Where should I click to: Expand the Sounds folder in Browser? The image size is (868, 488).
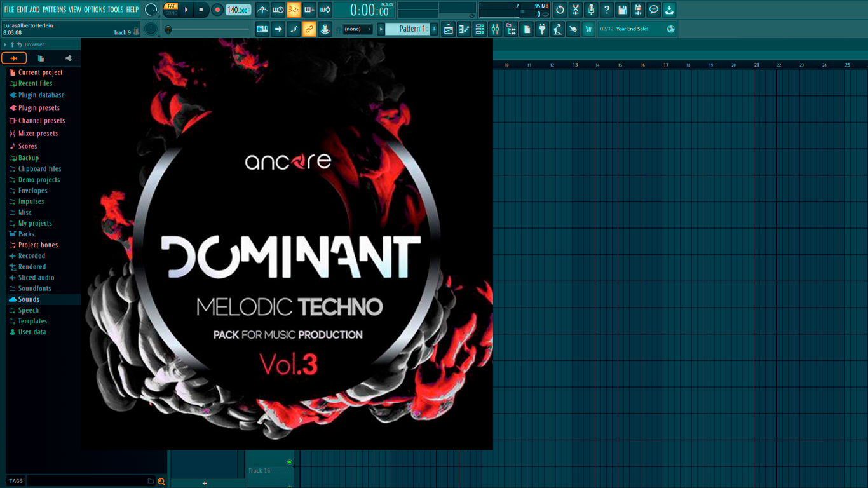[x=29, y=299]
